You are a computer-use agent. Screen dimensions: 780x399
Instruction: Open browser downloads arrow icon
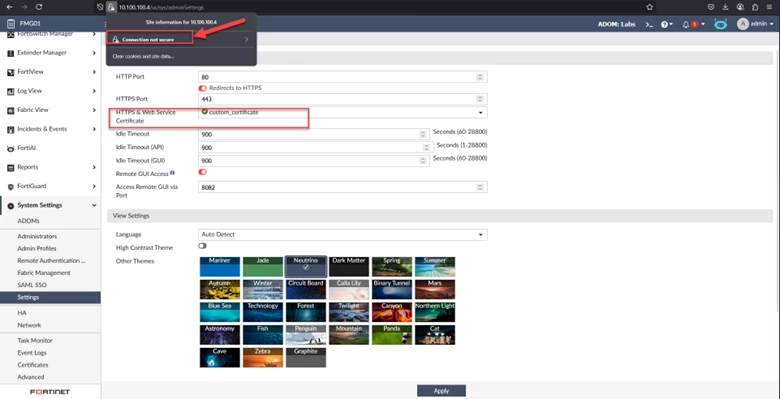click(725, 7)
